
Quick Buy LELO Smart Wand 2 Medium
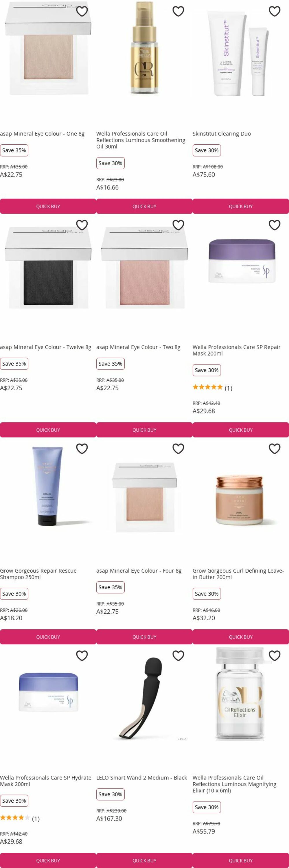pyautogui.click(x=144, y=860)
